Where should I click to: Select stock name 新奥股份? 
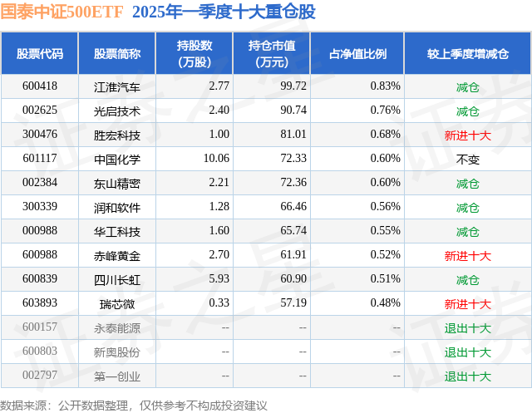[117, 352]
